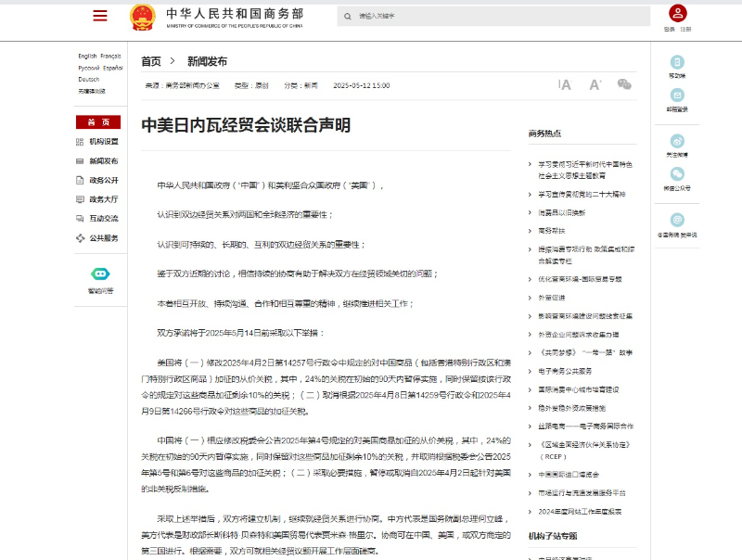Open the 无障碍浏览 accessibility link
This screenshot has height=560, width=742.
click(x=91, y=91)
